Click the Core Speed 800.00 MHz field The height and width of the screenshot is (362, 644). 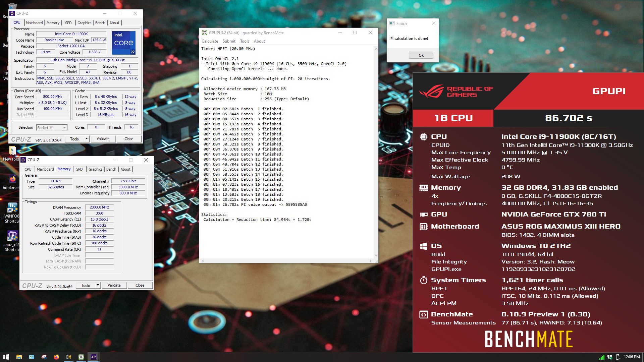pos(53,97)
